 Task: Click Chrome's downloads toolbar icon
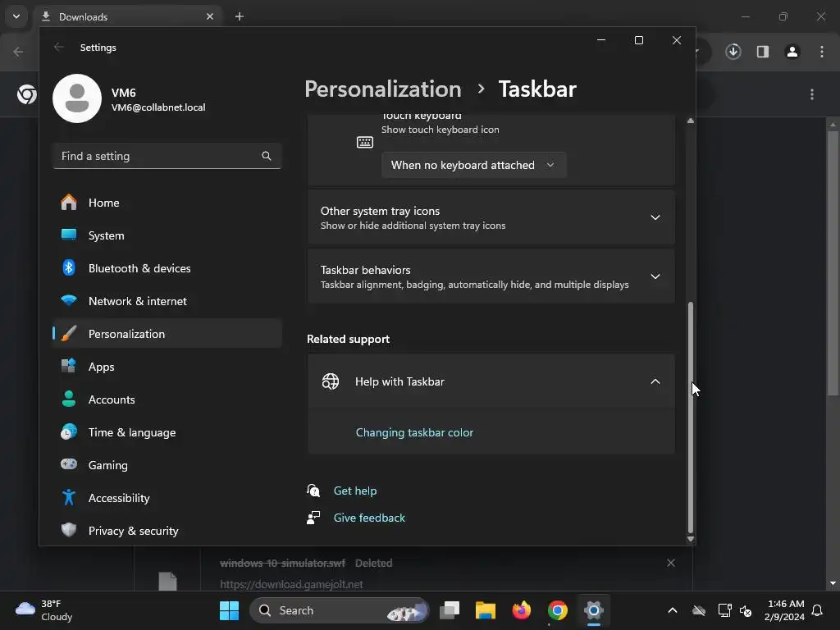[x=733, y=52]
